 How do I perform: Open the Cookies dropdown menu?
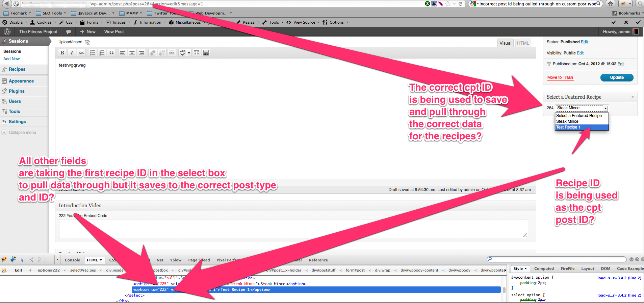click(43, 22)
